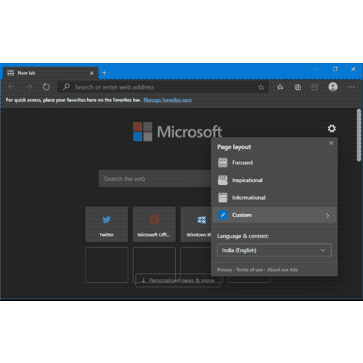The height and width of the screenshot is (363, 363).
Task: Click the Focused layout icon
Action: pyautogui.click(x=223, y=163)
